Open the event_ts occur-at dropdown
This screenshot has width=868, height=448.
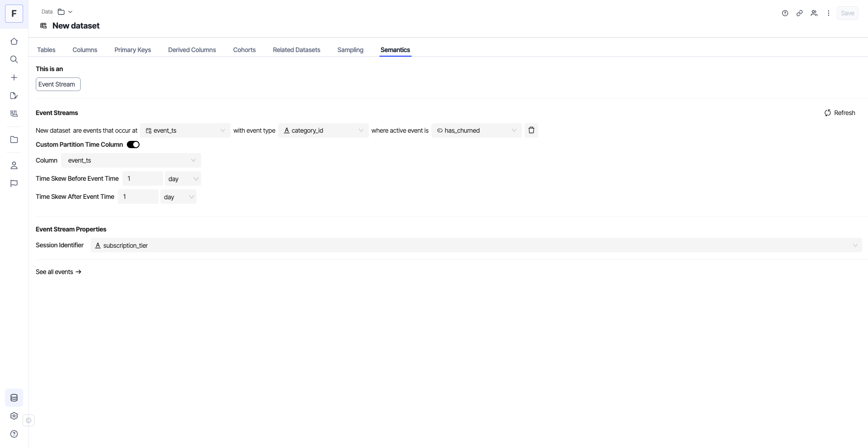tap(185, 130)
